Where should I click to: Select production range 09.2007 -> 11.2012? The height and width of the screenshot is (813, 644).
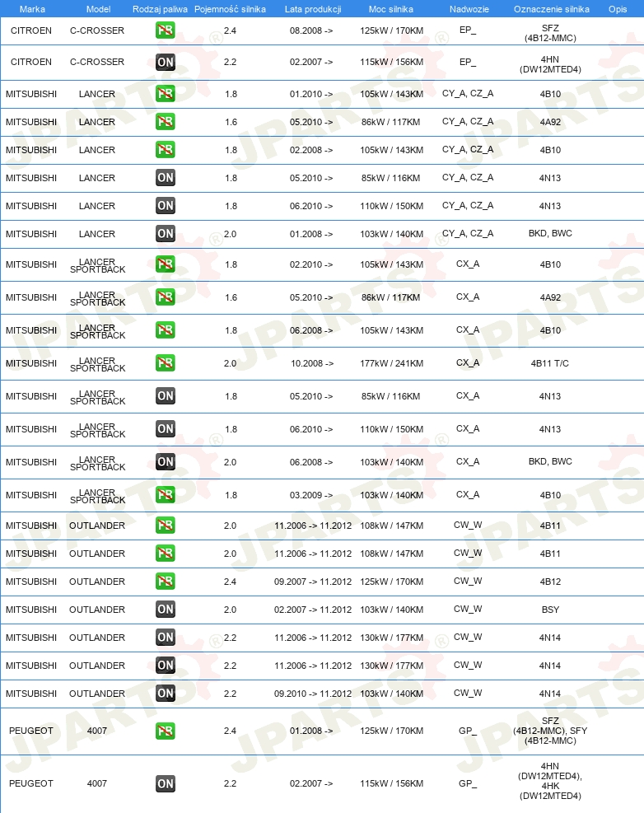tap(313, 582)
